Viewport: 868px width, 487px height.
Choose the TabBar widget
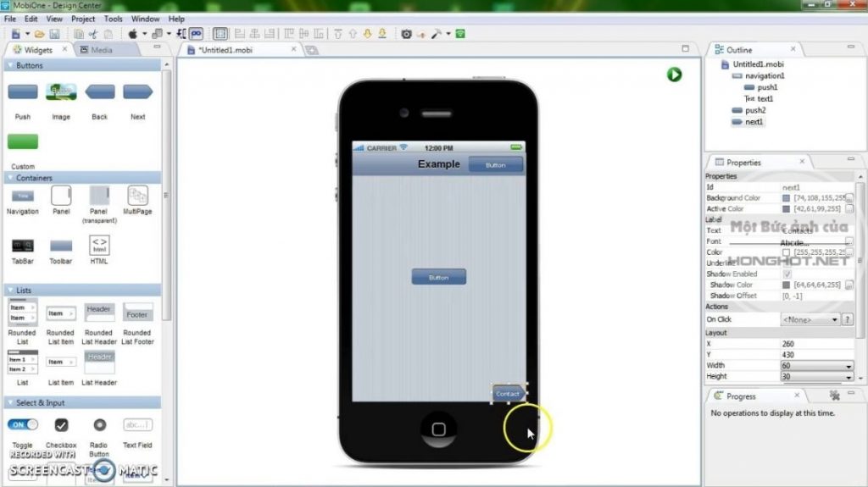click(x=23, y=246)
